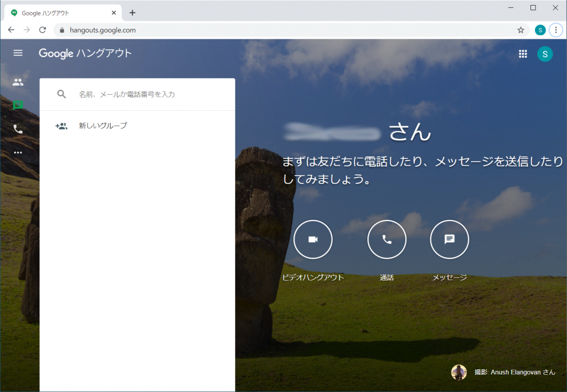Start a video hangout with camera button

pyautogui.click(x=313, y=239)
